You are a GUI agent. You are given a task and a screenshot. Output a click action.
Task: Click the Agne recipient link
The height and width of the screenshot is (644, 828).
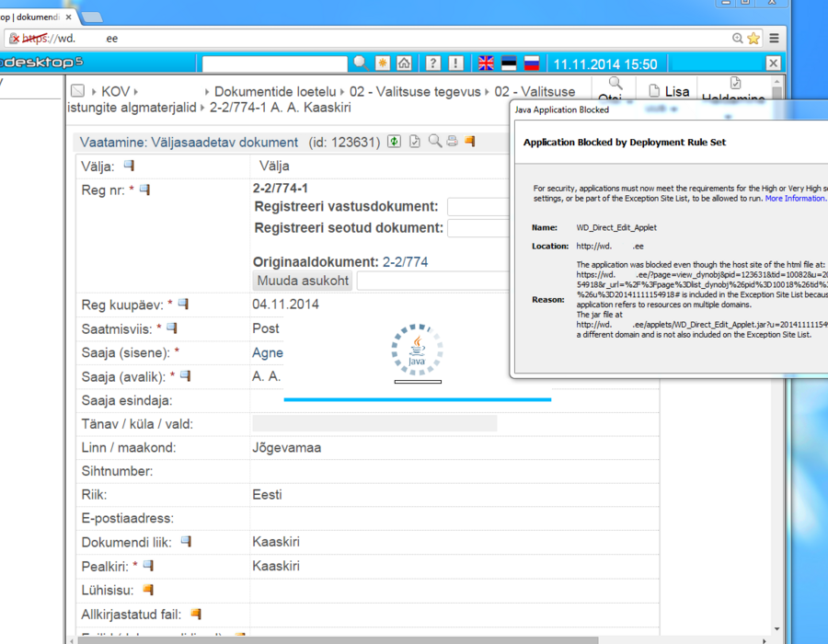[267, 352]
